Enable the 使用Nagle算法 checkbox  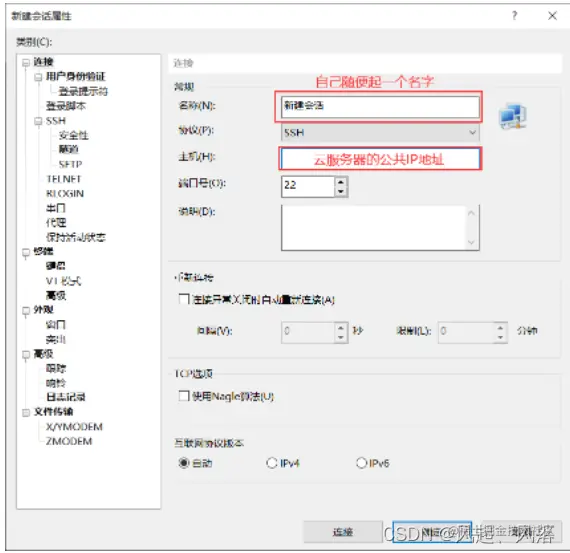[184, 396]
